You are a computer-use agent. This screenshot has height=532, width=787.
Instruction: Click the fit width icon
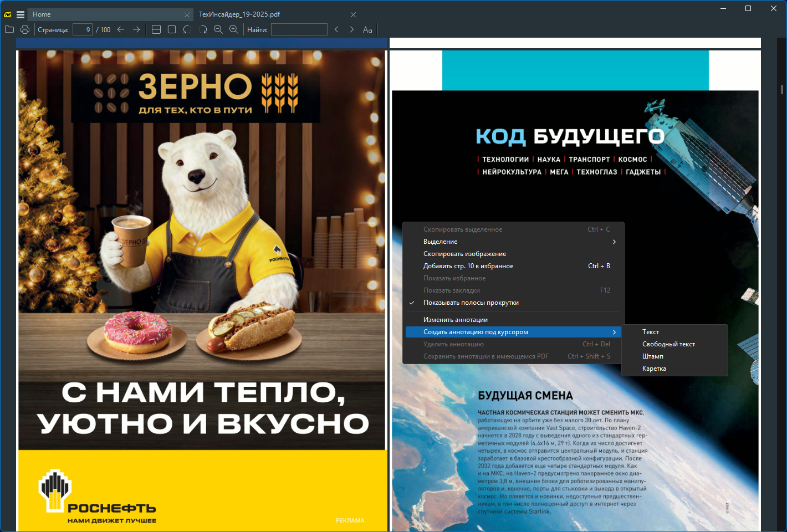point(156,29)
